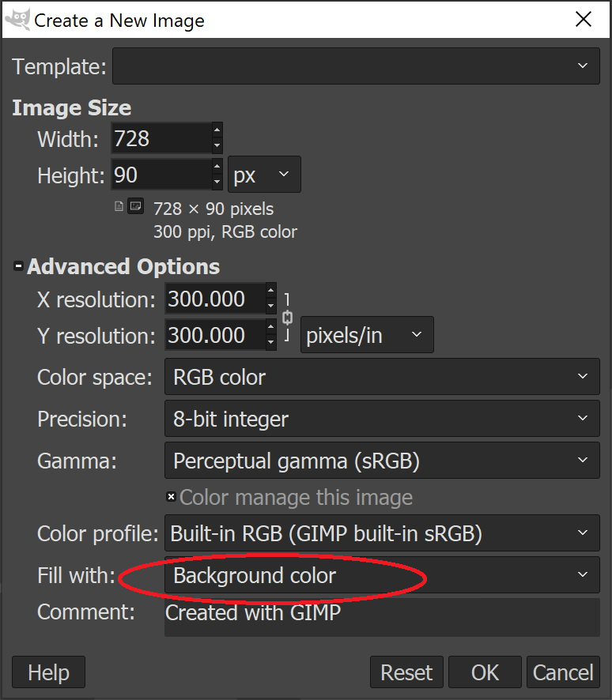Collapse the Advanced Options section

[18, 267]
